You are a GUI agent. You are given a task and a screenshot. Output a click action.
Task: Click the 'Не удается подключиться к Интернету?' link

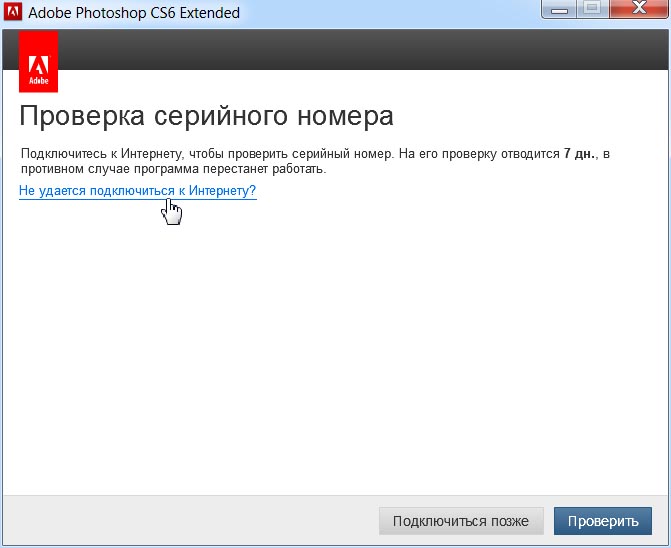[x=137, y=190]
